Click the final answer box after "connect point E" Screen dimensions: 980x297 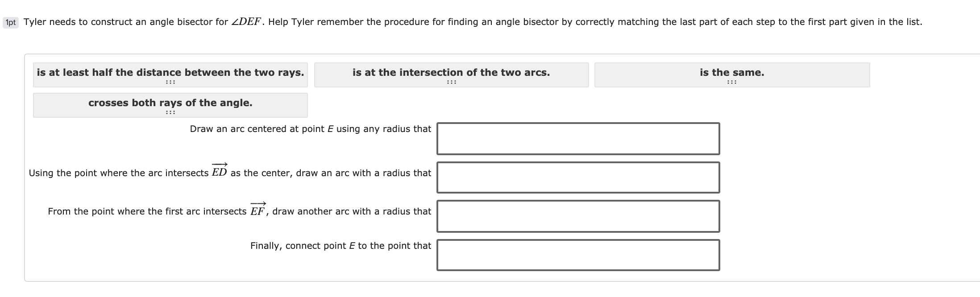point(578,255)
